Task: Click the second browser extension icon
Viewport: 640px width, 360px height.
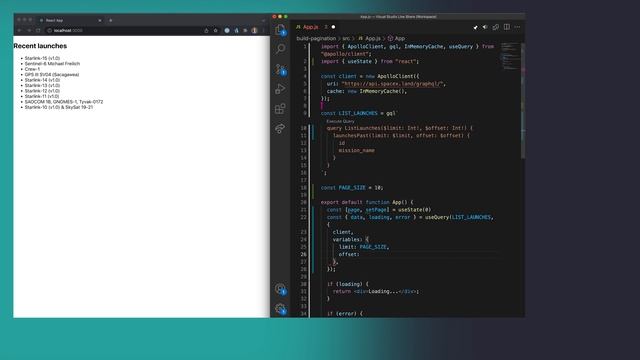Action: click(x=236, y=31)
